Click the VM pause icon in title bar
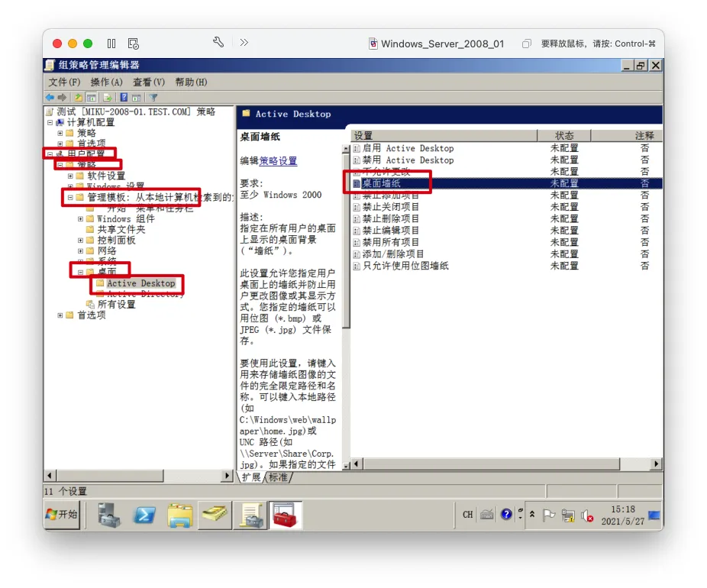The height and width of the screenshot is (588, 707). point(111,44)
